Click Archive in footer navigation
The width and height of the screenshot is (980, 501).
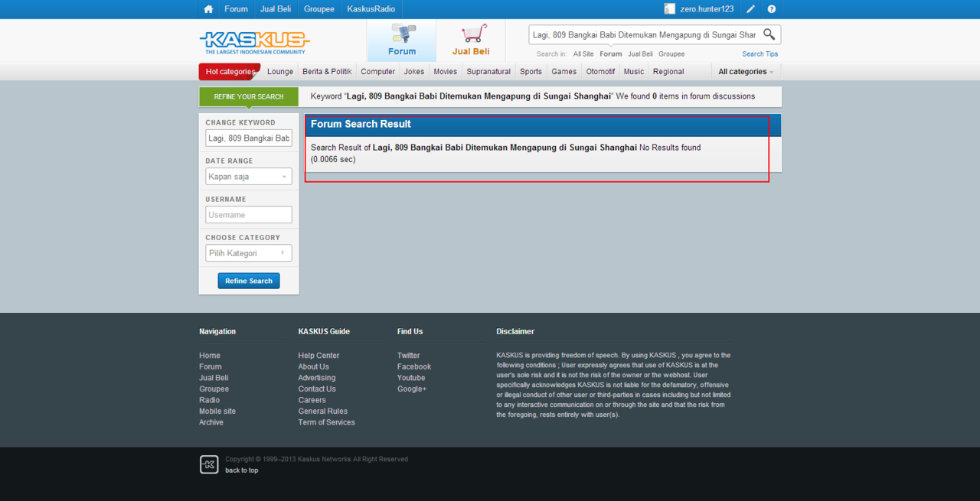click(x=211, y=422)
